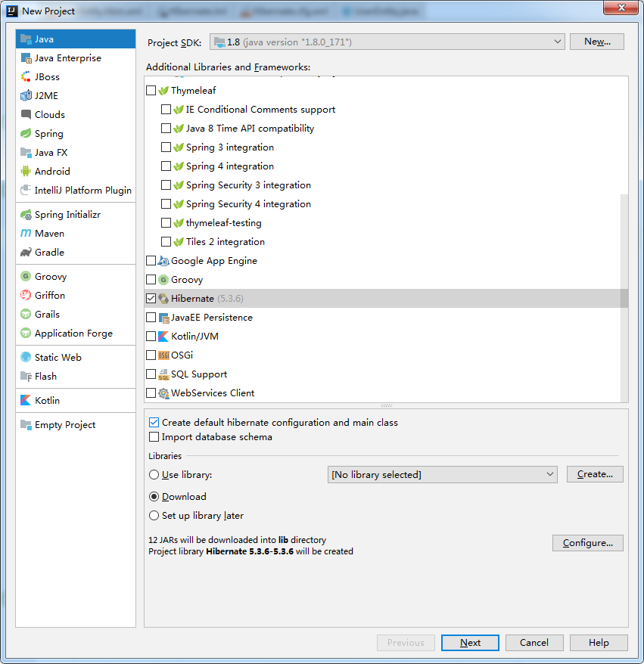644x664 pixels.
Task: Click the SQL Support icon
Action: click(x=163, y=374)
